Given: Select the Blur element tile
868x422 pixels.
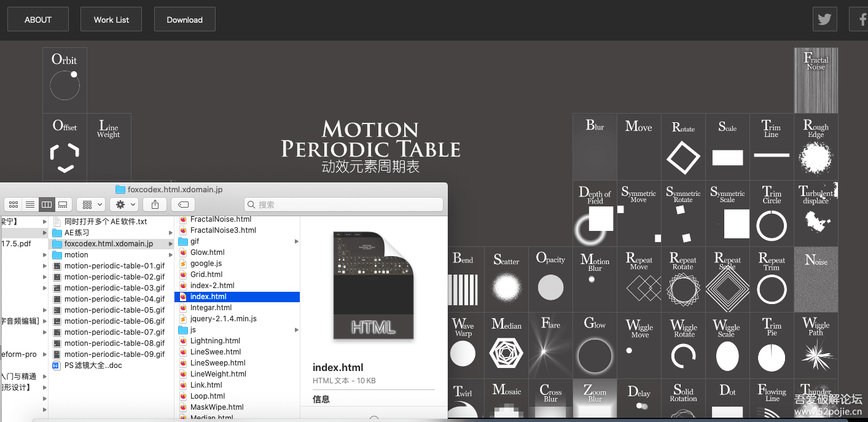Looking at the screenshot, I should (x=595, y=146).
